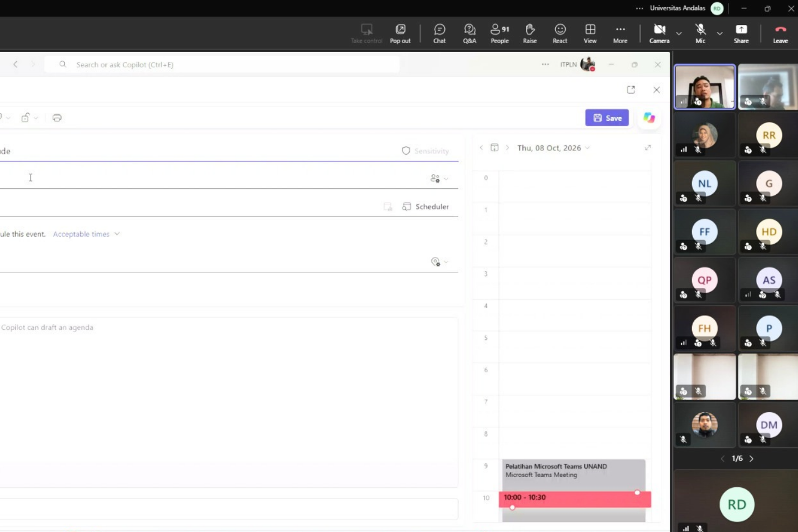Select NL participant tile
The width and height of the screenshot is (798, 532).
[x=704, y=184]
